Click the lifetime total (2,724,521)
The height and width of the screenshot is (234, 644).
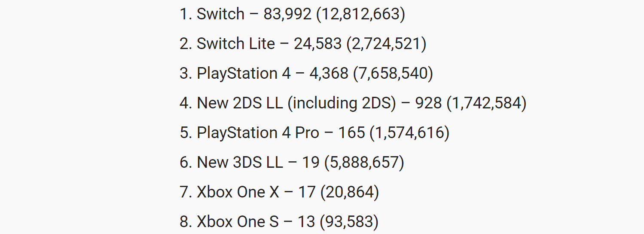pyautogui.click(x=386, y=44)
